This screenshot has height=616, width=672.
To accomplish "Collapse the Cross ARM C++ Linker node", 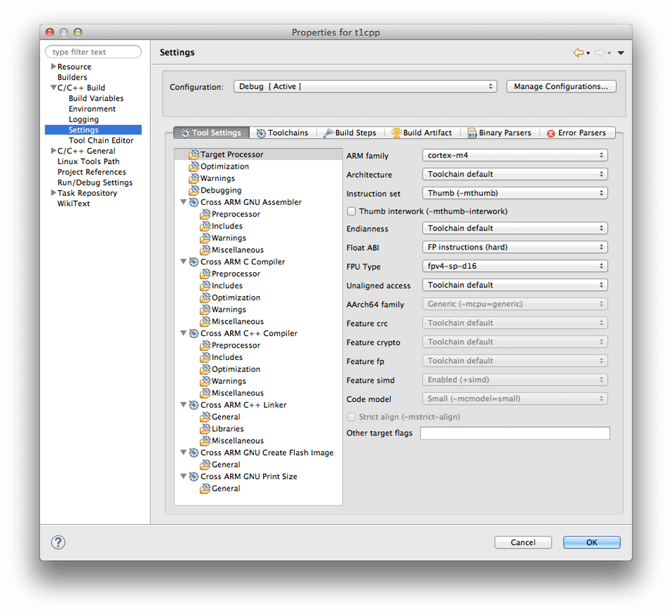I will 184,405.
